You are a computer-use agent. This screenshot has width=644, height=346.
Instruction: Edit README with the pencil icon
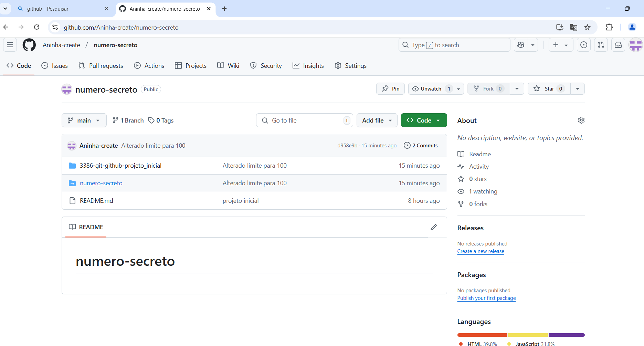tap(434, 227)
